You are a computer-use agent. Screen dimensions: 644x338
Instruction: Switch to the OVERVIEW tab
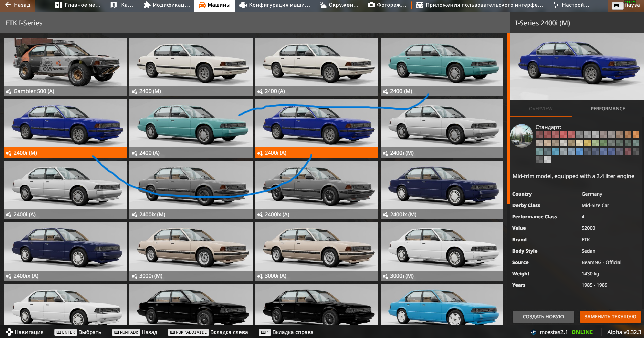coord(541,109)
